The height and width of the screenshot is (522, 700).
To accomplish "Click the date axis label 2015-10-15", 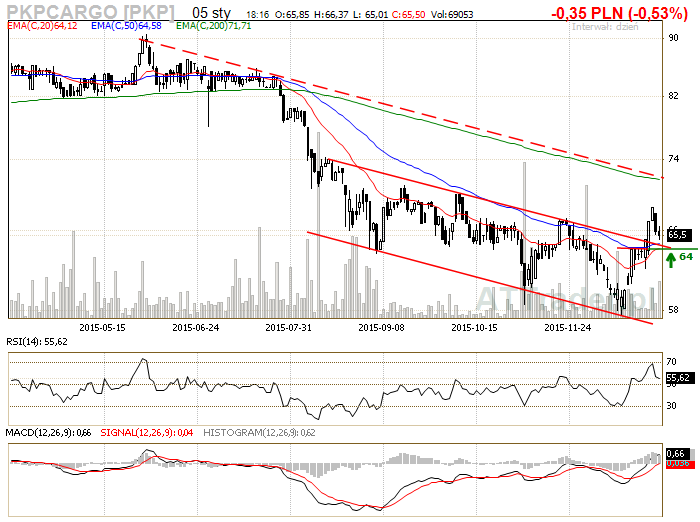I will (474, 328).
